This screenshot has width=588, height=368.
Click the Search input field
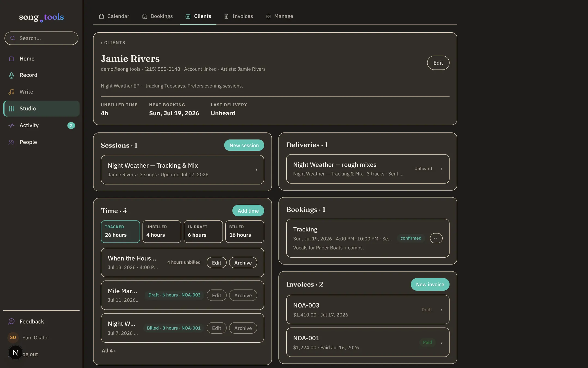[x=41, y=38]
